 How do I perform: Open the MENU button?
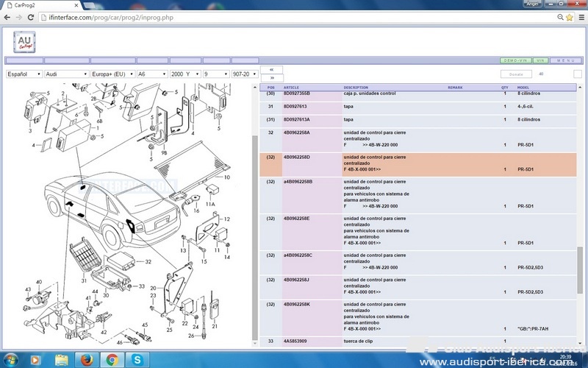pyautogui.click(x=565, y=60)
